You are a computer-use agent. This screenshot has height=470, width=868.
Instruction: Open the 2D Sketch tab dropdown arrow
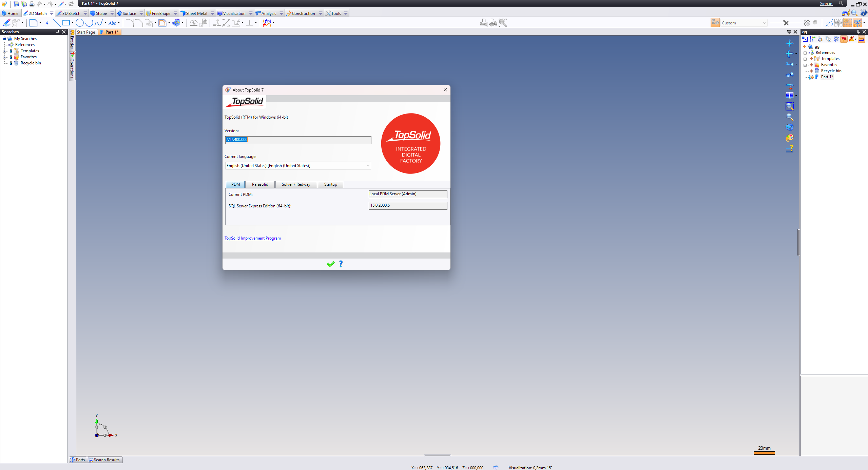coord(52,13)
